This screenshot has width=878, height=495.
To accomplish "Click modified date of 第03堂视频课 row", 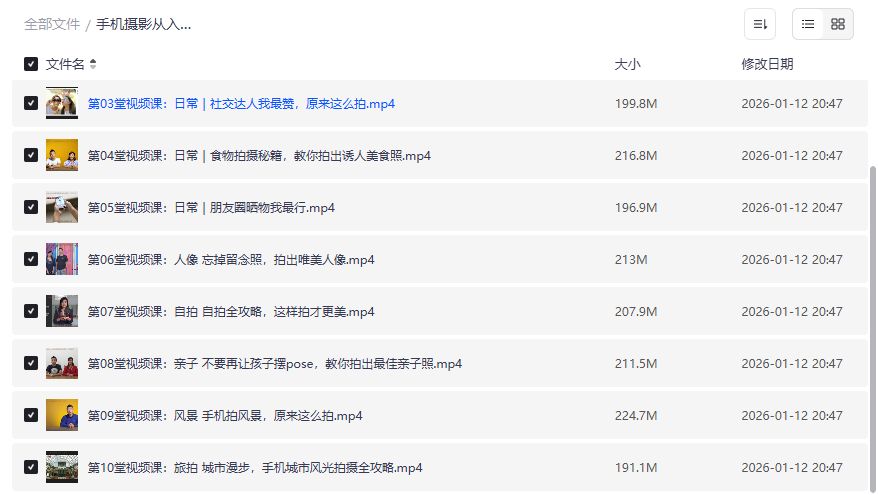I will (792, 104).
